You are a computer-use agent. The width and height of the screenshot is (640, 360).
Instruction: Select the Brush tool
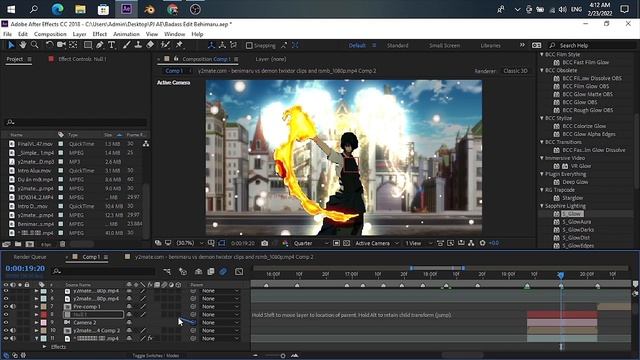[x=127, y=45]
